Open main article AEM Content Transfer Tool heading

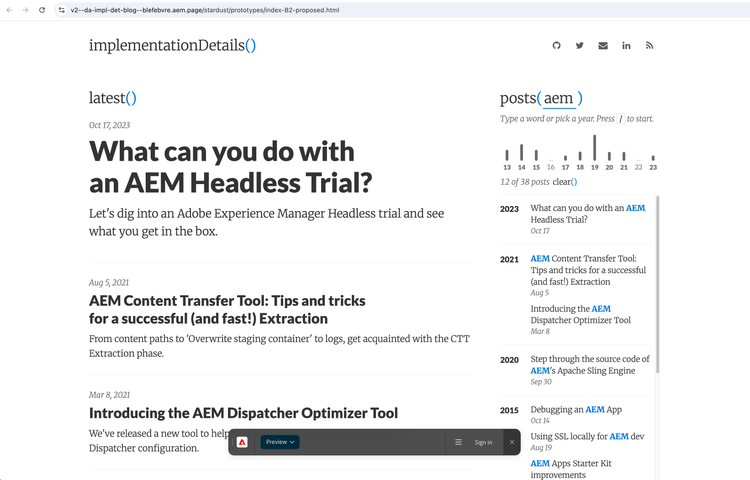pos(227,310)
